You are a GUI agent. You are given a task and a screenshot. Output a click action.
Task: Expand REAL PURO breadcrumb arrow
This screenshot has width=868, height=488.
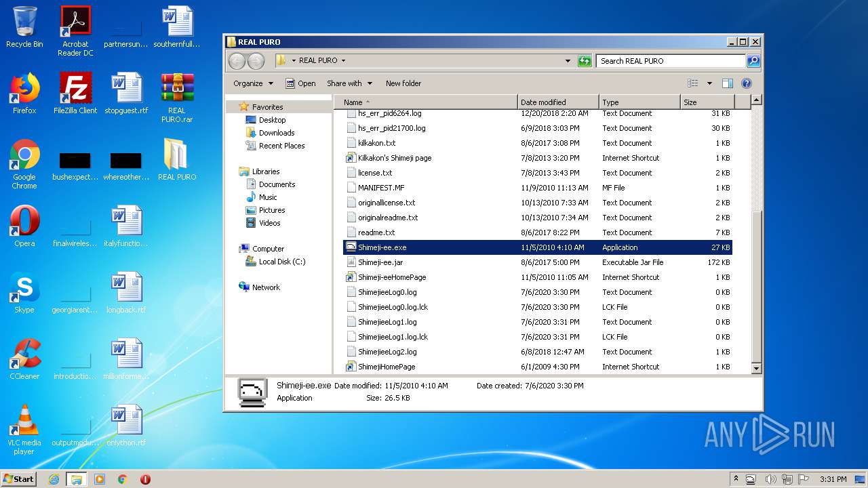click(x=343, y=61)
